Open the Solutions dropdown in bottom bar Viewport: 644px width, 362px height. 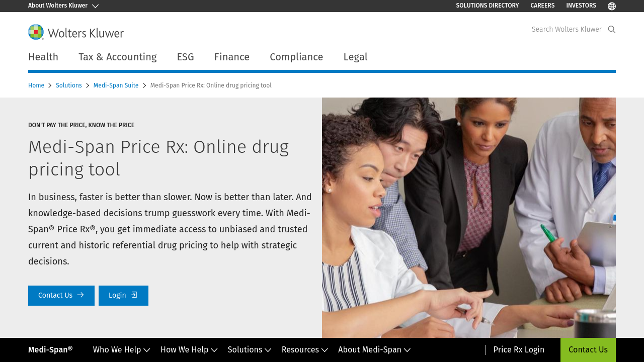pyautogui.click(x=249, y=350)
